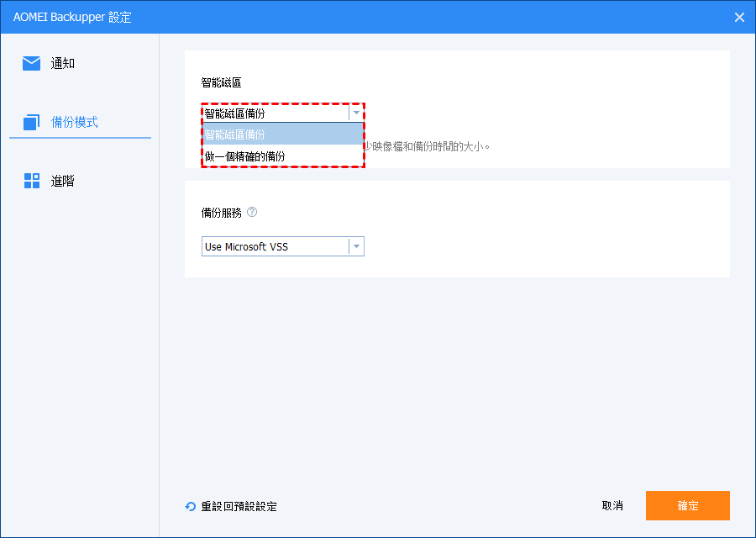Select 智能磁區備份 in the dropdown list

coord(282,134)
